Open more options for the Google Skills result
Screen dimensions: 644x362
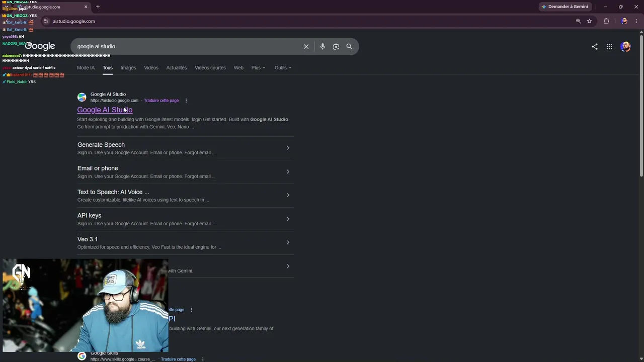[x=203, y=359]
